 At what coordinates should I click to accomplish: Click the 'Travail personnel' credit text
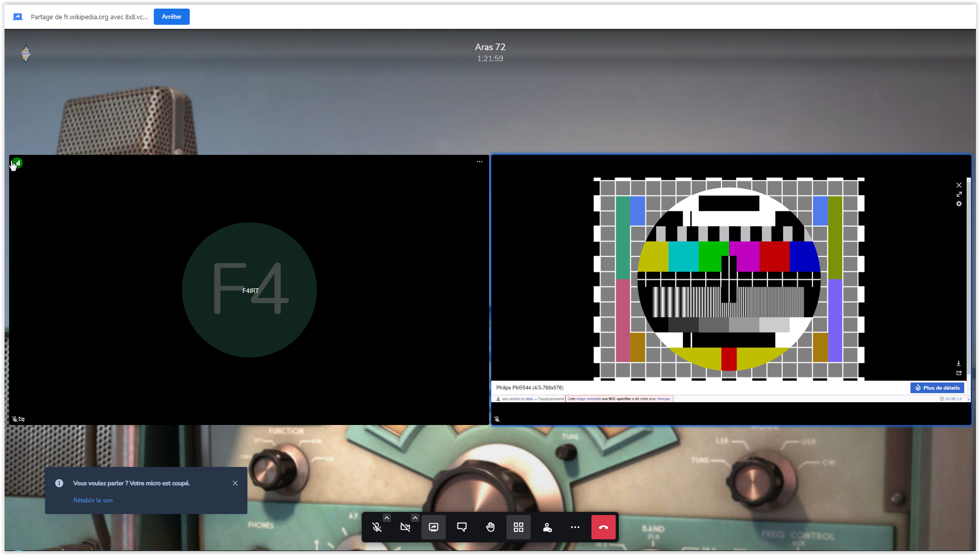point(551,399)
